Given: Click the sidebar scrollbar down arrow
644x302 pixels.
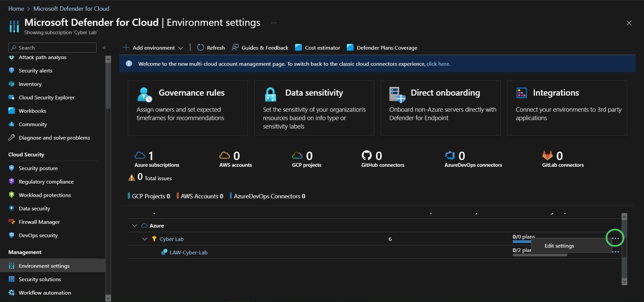Looking at the screenshot, I should pyautogui.click(x=108, y=298).
